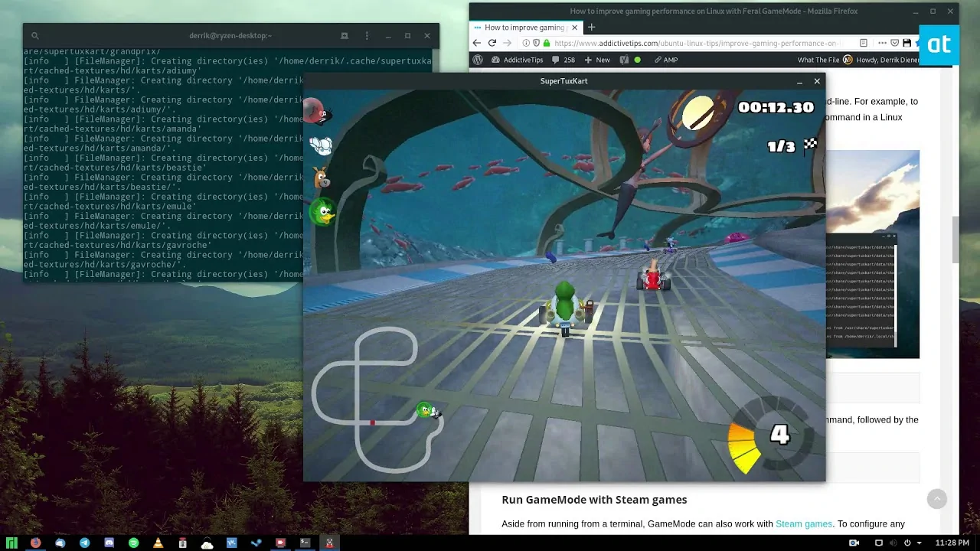980x551 pixels.
Task: Open the 258 comments admin bar item
Action: [563, 60]
